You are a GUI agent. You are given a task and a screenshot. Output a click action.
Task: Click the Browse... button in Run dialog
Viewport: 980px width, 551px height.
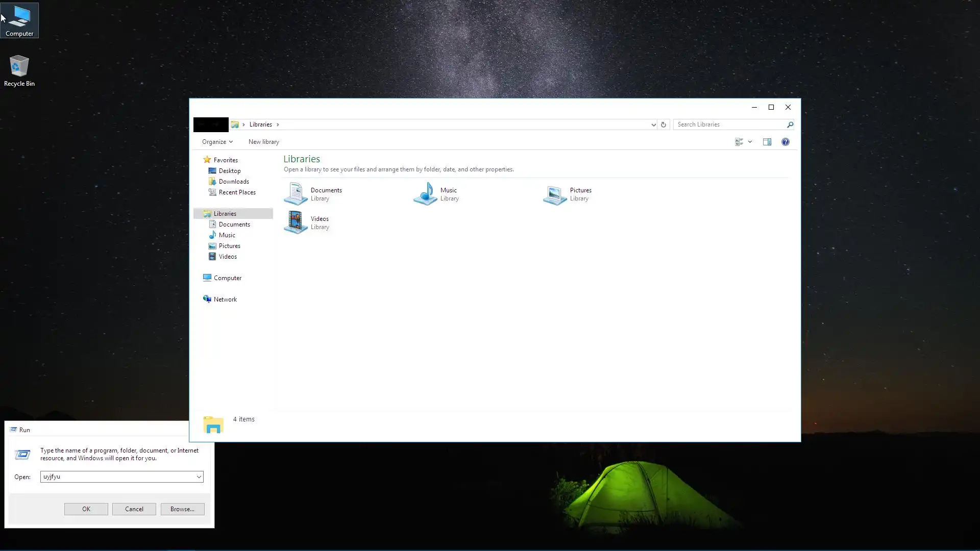pos(182,509)
